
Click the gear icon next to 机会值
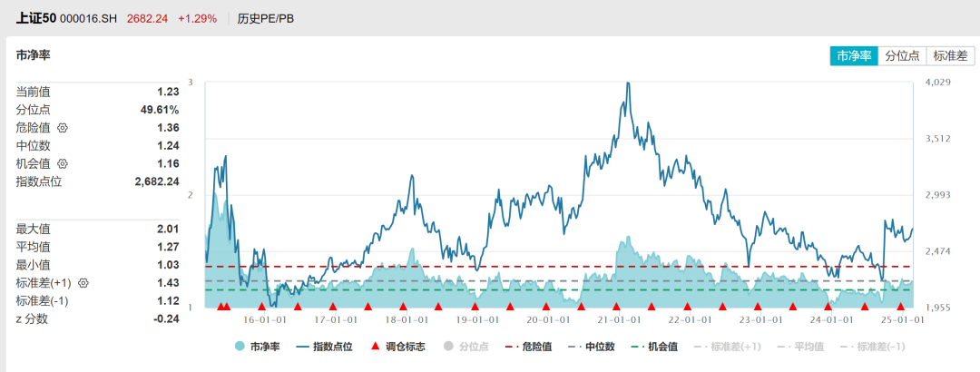tap(63, 164)
